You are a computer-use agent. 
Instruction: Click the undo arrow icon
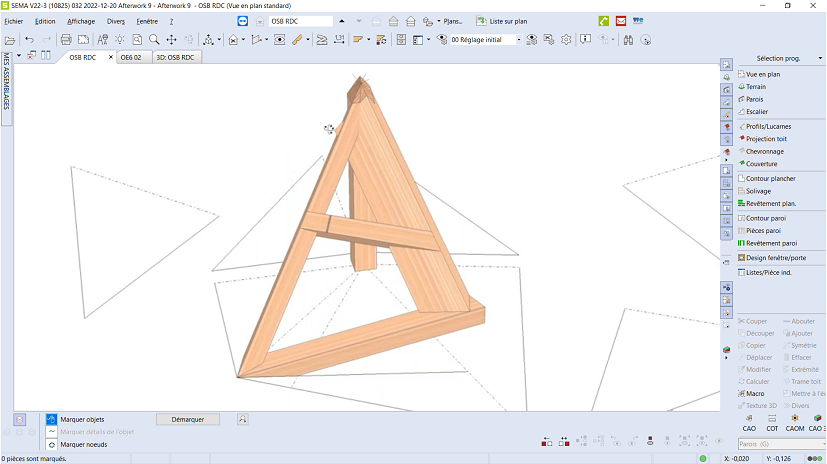pos(29,40)
